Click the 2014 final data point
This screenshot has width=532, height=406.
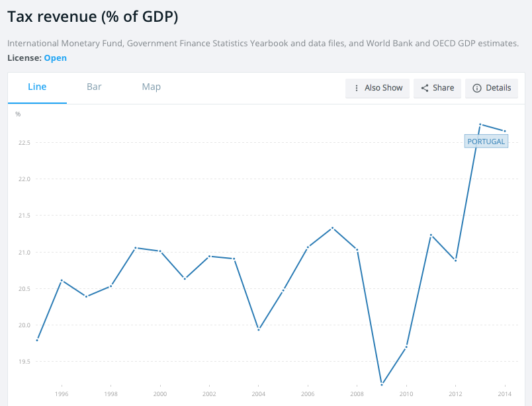click(x=505, y=131)
